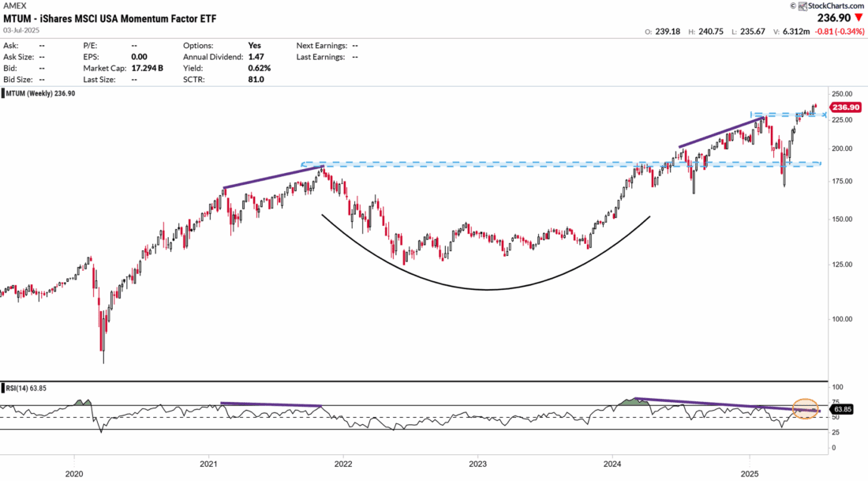868x481 pixels.
Task: Select the 63.85 RSI value tag
Action: 843,409
